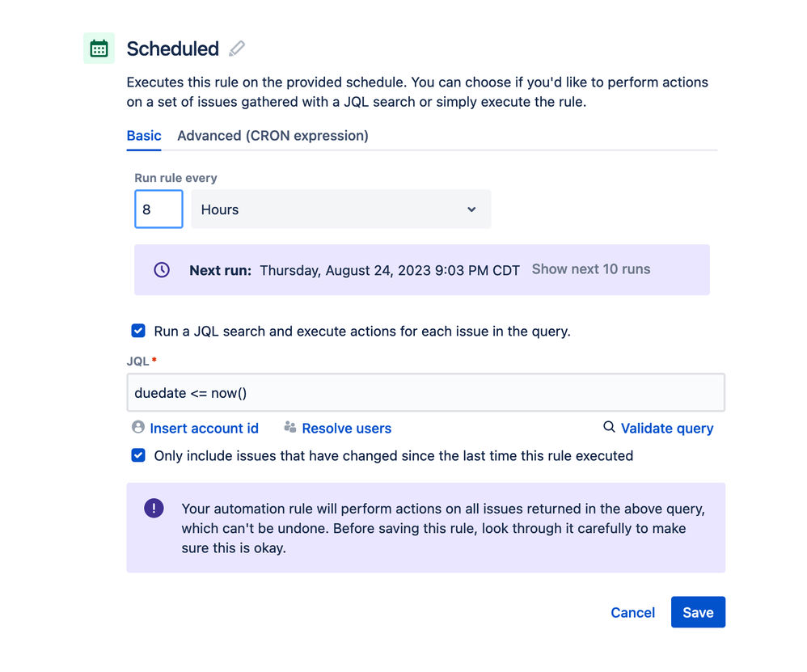Screen dimensions: 807x672
Task: Click the Cancel button
Action: click(x=632, y=612)
